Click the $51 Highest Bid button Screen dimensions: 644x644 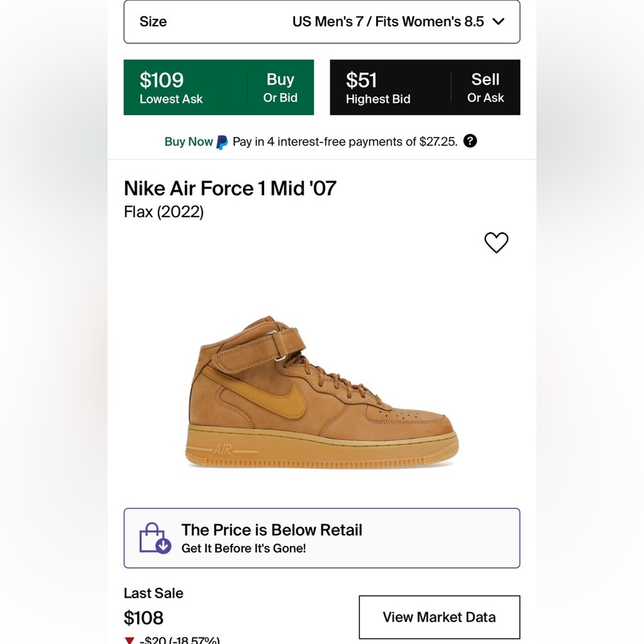tap(425, 87)
